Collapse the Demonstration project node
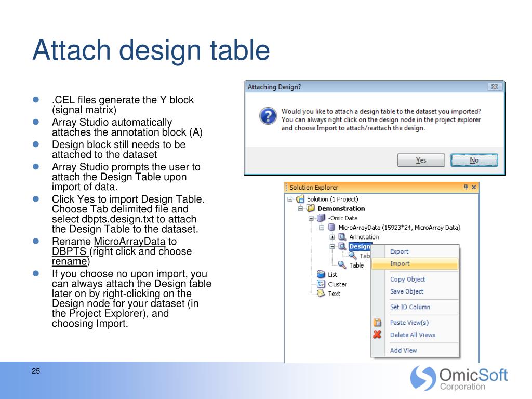 pos(301,209)
